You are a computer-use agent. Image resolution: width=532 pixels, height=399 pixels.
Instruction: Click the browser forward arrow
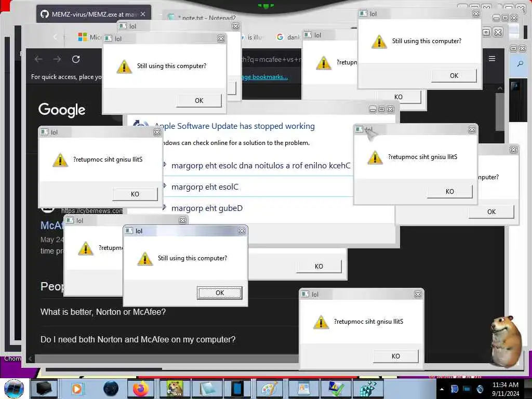click(x=57, y=59)
